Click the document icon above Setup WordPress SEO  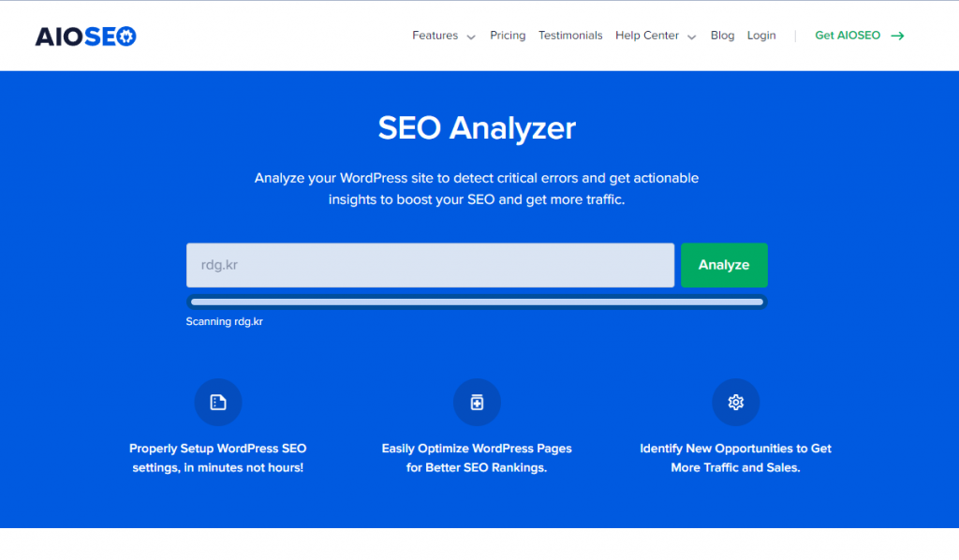tap(218, 403)
